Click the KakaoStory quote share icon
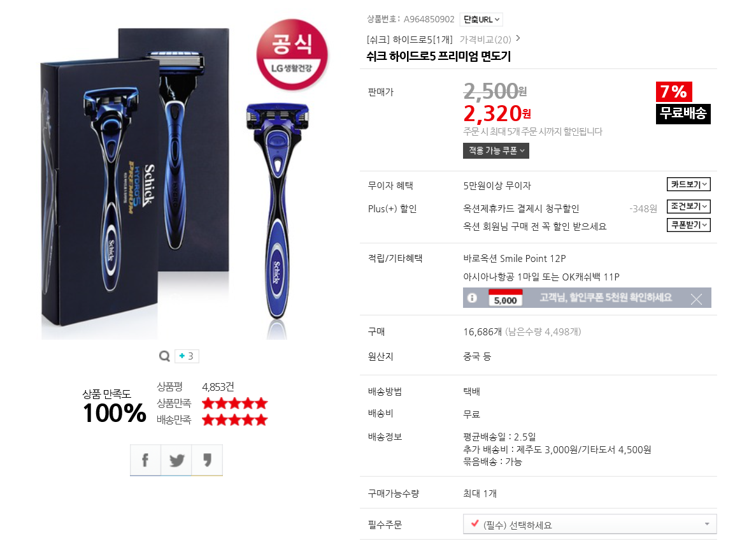Viewport: 756px width, 552px height. pos(208,460)
